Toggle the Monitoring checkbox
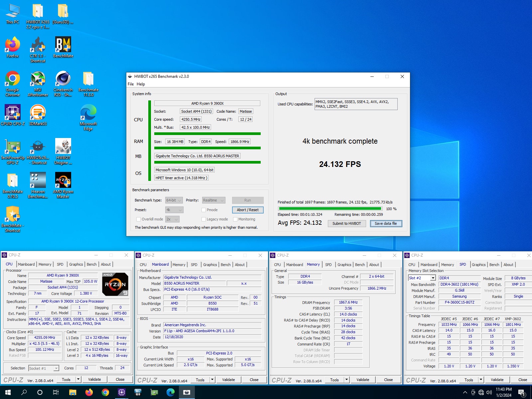Screen dimensions: 532x399 (x=235, y=219)
